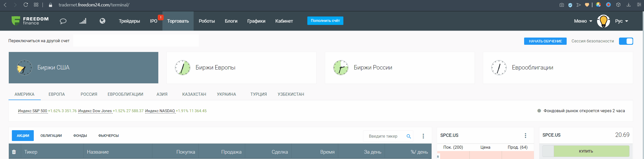Bookmark the page with the heart icon
This screenshot has width=644, height=159.
[587, 5]
